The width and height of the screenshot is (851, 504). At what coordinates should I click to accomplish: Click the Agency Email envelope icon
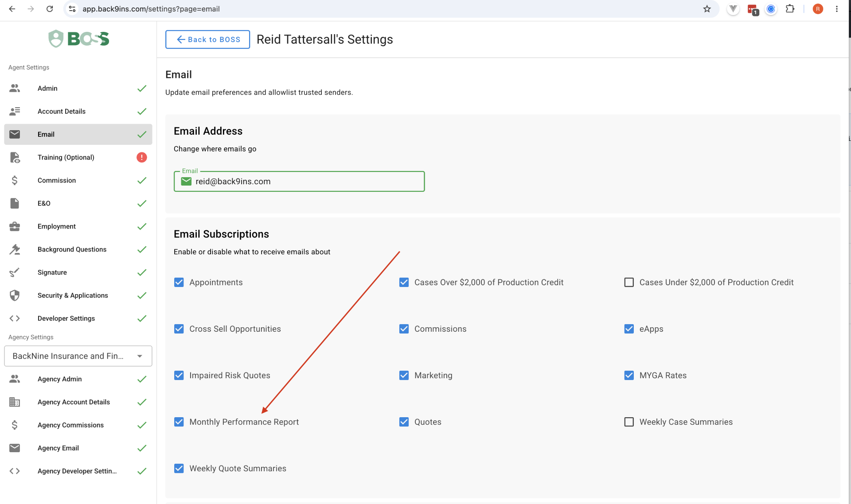tap(15, 448)
